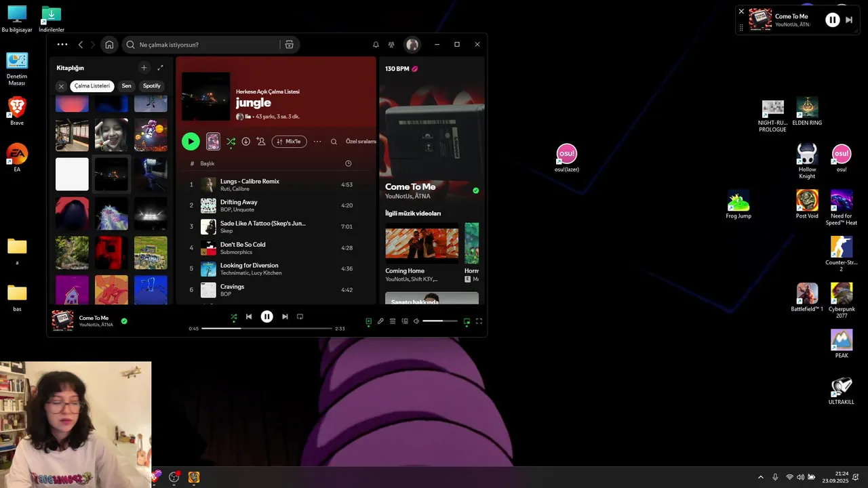Toggle repeat in the player controls
Image resolution: width=868 pixels, height=488 pixels.
click(300, 317)
